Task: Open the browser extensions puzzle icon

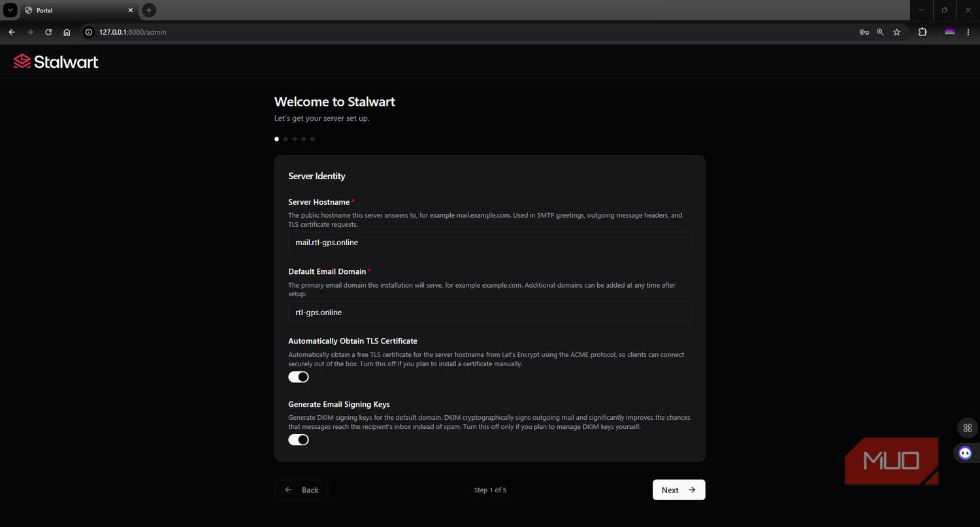Action: (x=923, y=32)
